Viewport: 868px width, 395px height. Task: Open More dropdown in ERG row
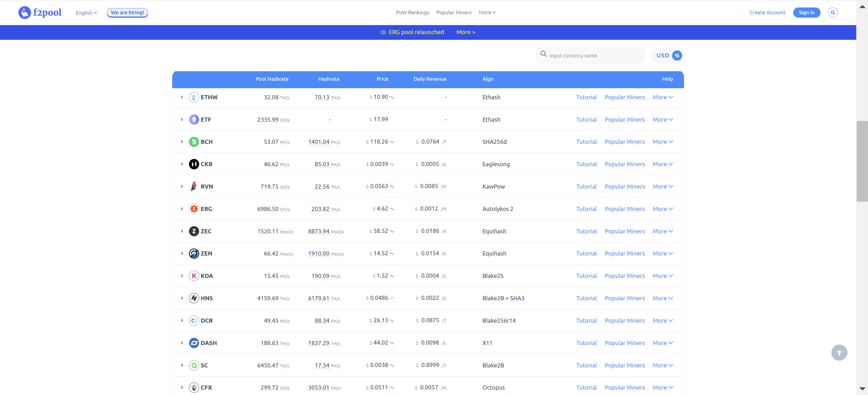click(663, 209)
